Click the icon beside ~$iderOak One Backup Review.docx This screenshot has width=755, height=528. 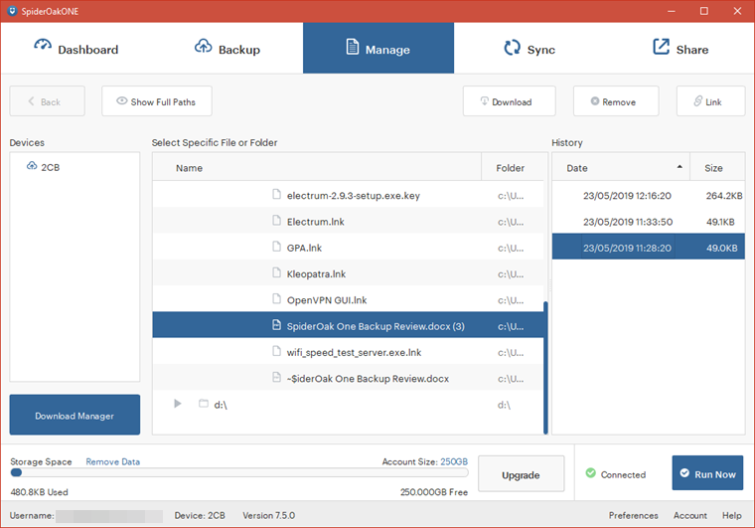tap(276, 377)
